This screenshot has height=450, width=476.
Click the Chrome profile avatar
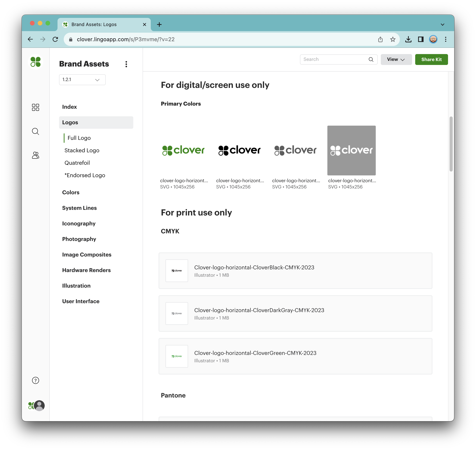(433, 39)
